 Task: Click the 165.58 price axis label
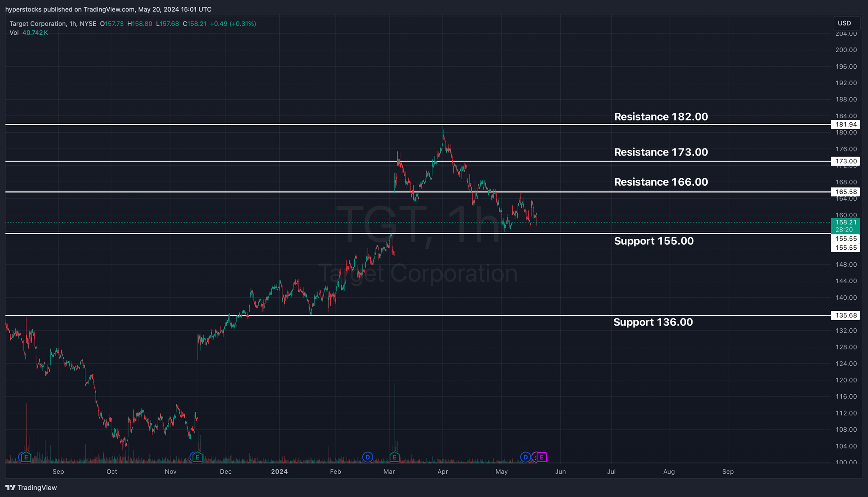click(x=846, y=192)
